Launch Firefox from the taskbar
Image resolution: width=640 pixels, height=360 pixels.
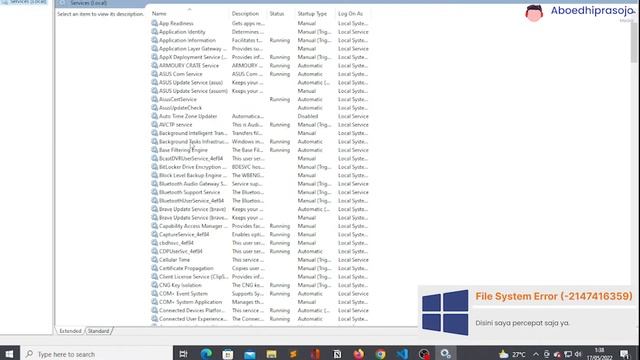(x=359, y=354)
